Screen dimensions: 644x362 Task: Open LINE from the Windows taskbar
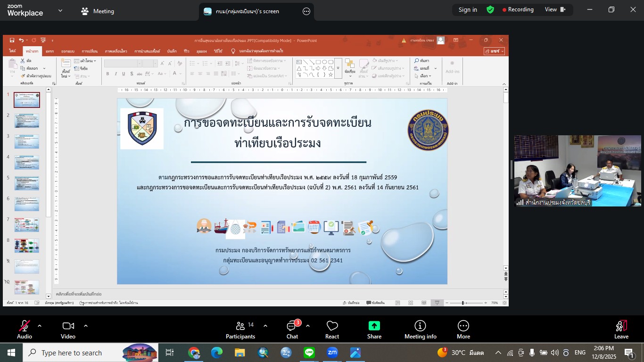[x=309, y=353]
